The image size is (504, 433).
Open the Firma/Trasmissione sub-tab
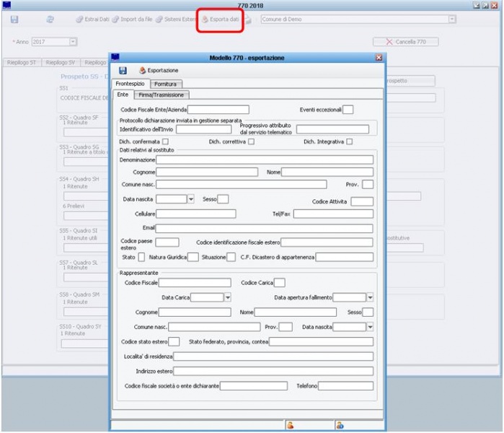click(161, 95)
